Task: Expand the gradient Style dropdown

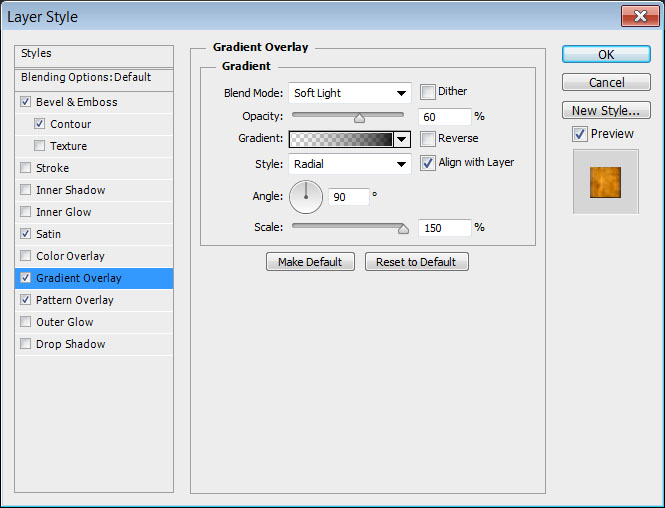Action: tap(350, 164)
